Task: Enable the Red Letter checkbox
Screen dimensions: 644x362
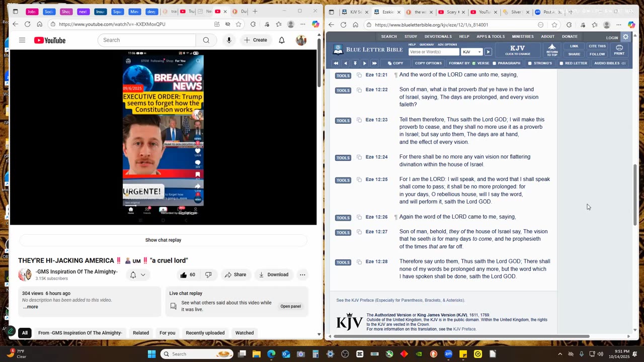Action: (x=561, y=63)
